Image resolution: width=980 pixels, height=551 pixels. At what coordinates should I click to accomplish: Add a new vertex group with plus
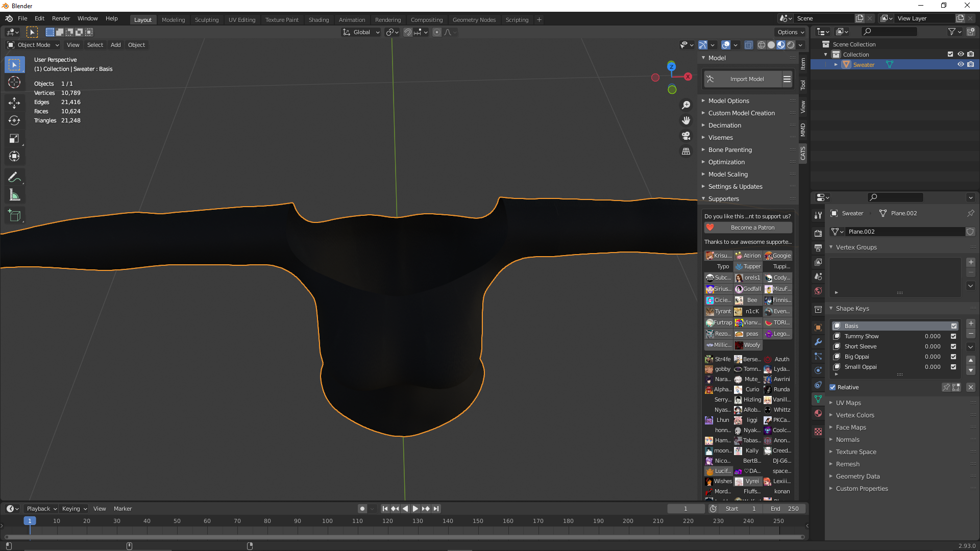click(x=971, y=262)
